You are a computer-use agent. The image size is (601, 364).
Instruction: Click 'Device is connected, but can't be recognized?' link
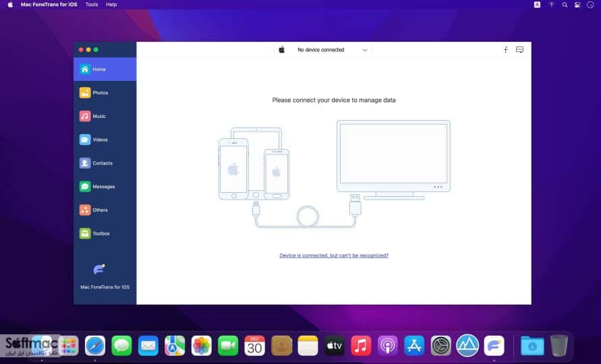334,255
